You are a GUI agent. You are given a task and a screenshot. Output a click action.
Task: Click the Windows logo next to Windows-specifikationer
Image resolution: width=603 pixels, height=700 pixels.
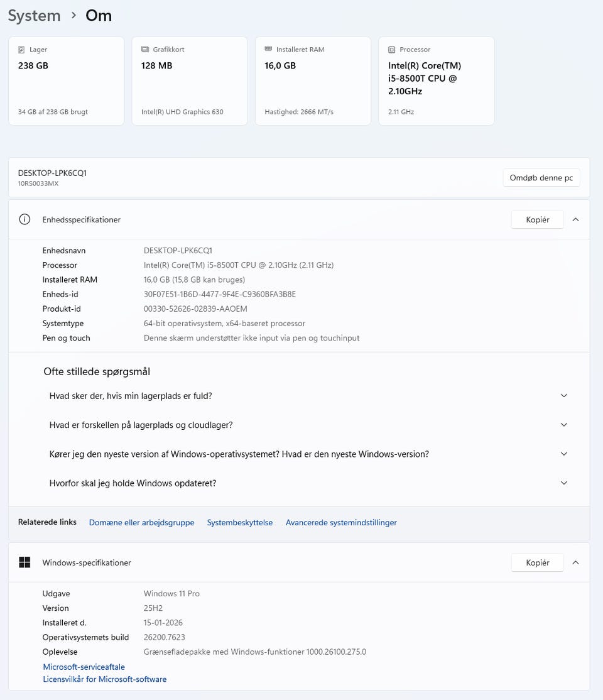[x=24, y=562]
